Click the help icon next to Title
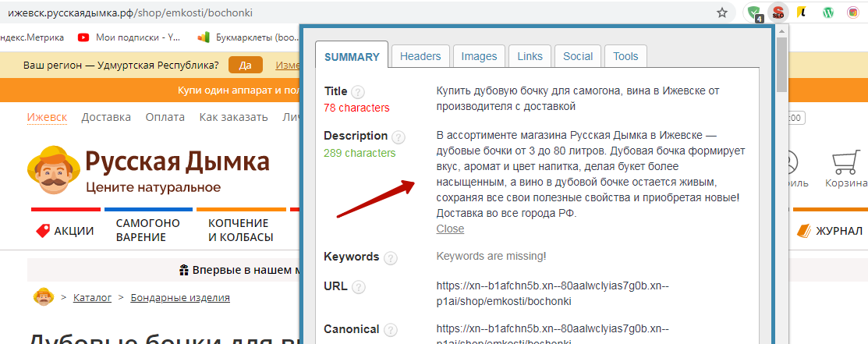The height and width of the screenshot is (344, 868). tap(358, 91)
